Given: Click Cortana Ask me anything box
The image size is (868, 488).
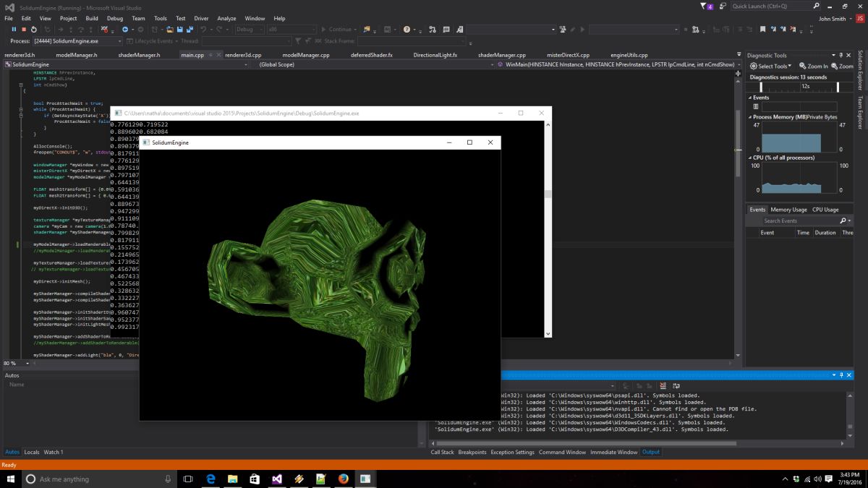Looking at the screenshot, I should [x=98, y=479].
